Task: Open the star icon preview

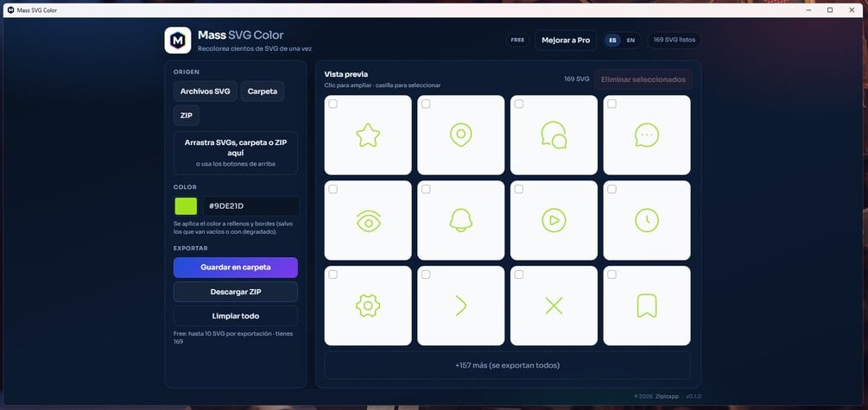Action: (x=368, y=135)
